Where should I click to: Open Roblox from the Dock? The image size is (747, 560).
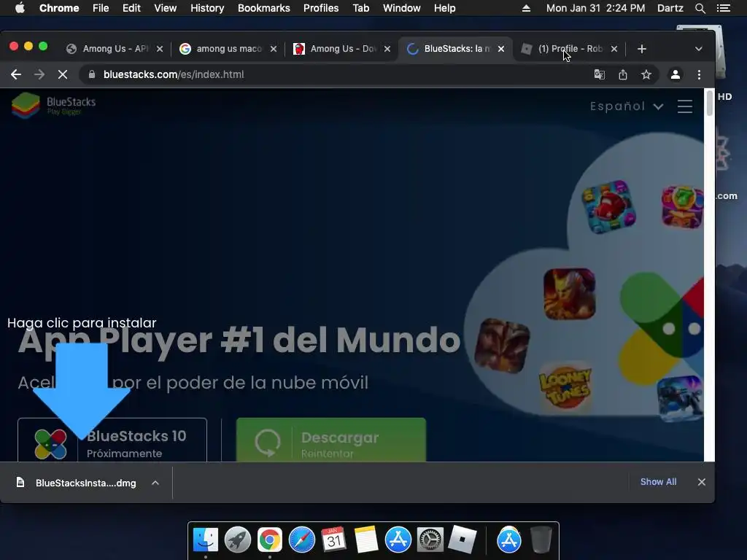[x=462, y=540]
